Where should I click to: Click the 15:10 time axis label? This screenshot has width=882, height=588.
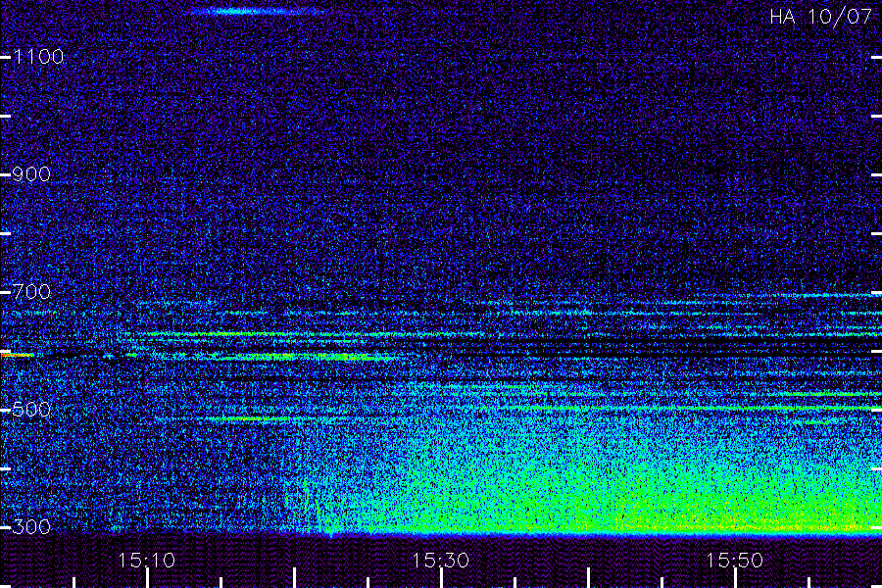point(146,561)
